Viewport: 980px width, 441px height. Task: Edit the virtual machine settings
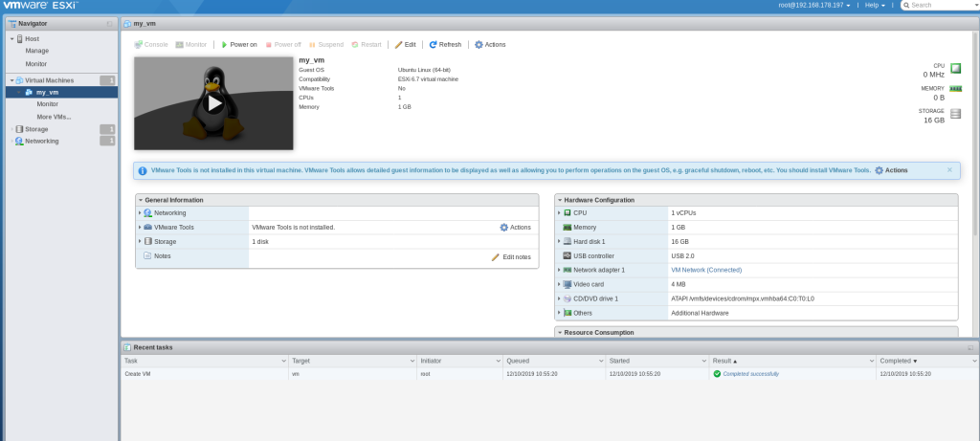(405, 45)
